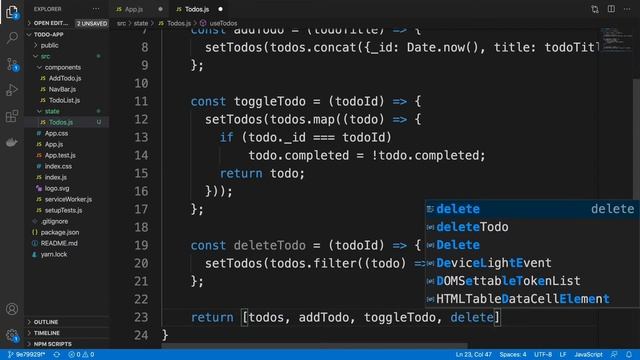This screenshot has width=640, height=360.
Task: Click 'state' breadcrumb segment
Action: [x=141, y=23]
